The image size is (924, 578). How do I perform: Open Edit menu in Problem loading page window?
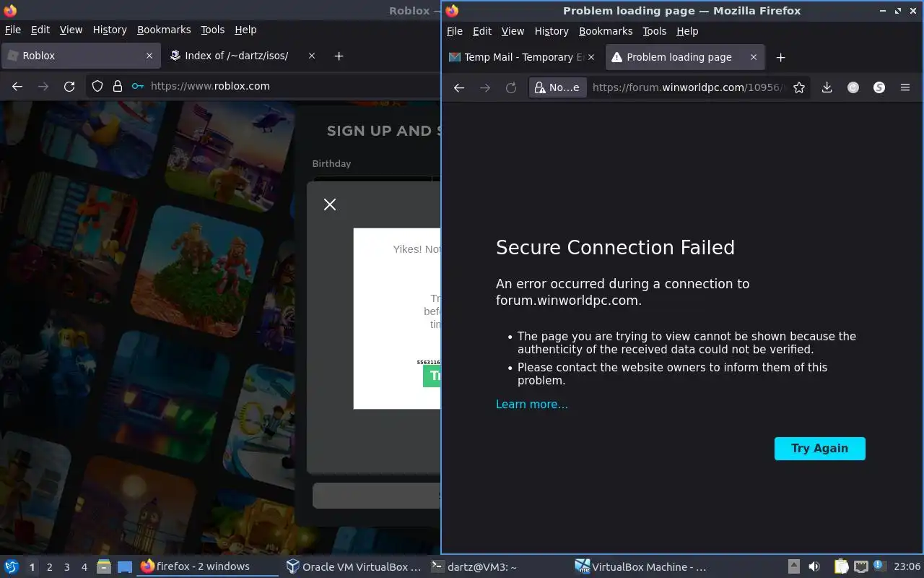482,31
